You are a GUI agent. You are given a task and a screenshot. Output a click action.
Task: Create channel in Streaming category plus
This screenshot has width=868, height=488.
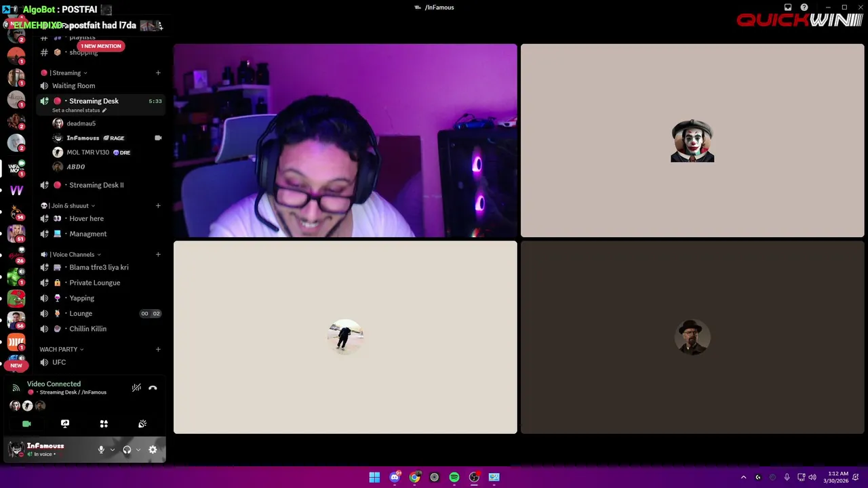[158, 73]
